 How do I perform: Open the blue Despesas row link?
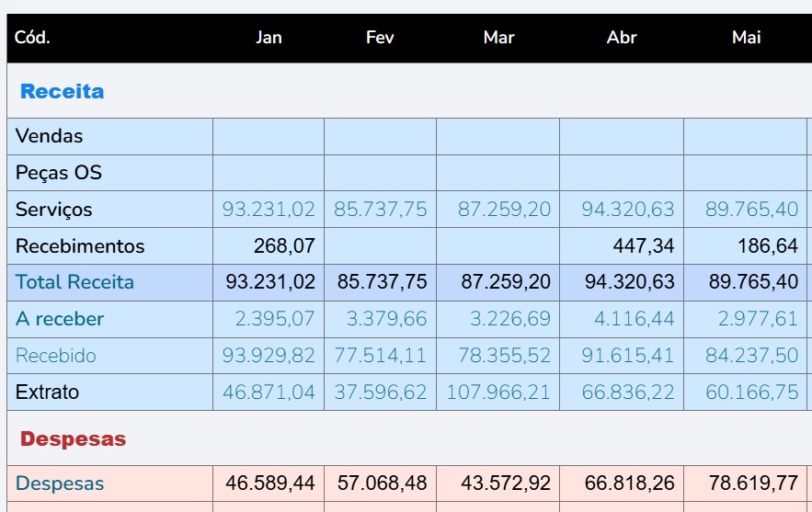coord(60,484)
